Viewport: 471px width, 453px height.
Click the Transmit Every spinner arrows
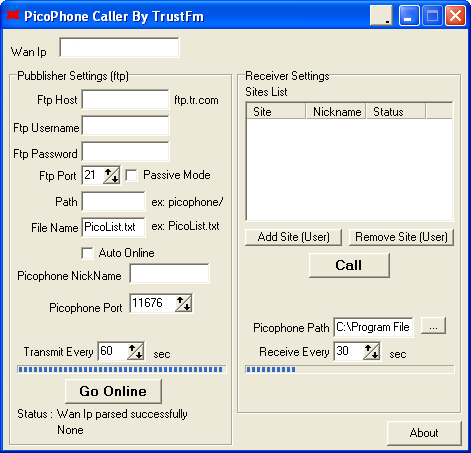[136, 351]
